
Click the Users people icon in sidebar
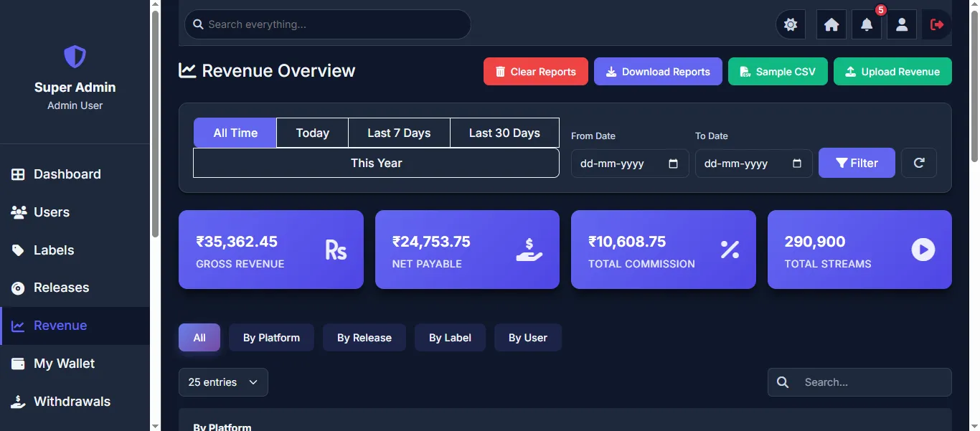[19, 212]
